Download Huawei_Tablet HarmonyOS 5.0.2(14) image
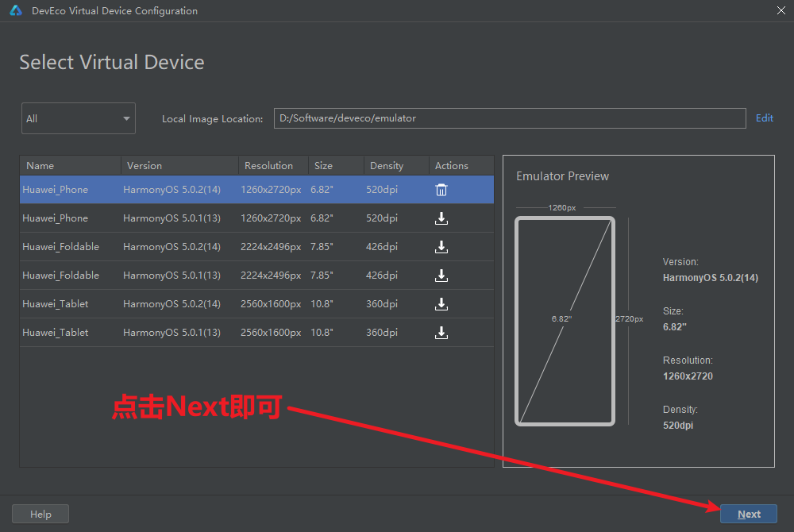This screenshot has height=532, width=794. (441, 304)
